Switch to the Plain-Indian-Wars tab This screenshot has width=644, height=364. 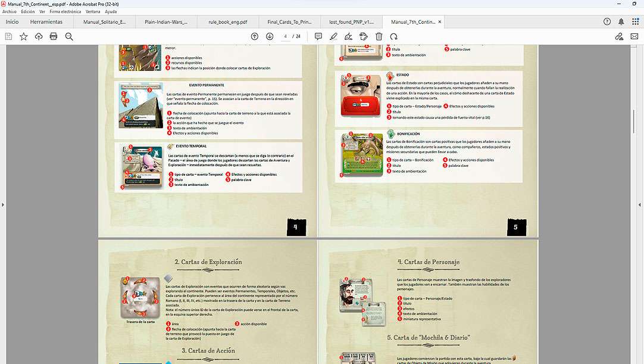pyautogui.click(x=166, y=22)
